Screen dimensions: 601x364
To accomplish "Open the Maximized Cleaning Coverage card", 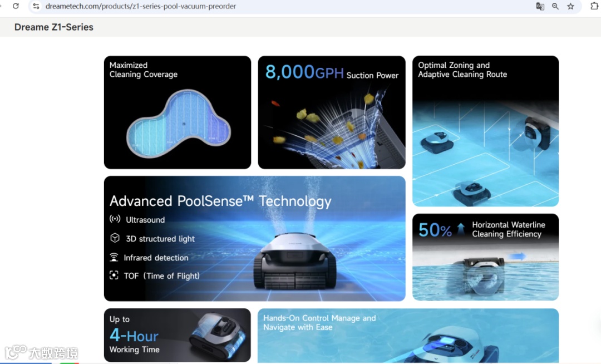I will pos(178,112).
